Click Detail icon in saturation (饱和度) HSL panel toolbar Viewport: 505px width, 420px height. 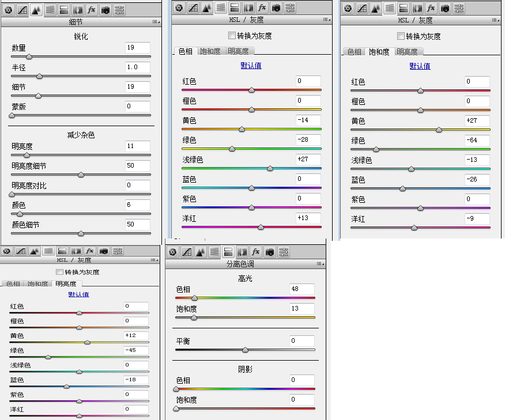click(x=375, y=9)
